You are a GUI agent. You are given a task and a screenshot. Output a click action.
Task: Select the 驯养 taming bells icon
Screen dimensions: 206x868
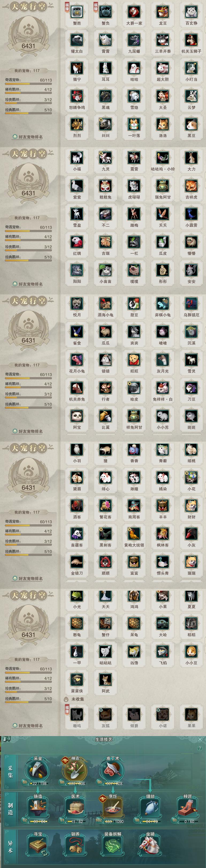pos(75,846)
